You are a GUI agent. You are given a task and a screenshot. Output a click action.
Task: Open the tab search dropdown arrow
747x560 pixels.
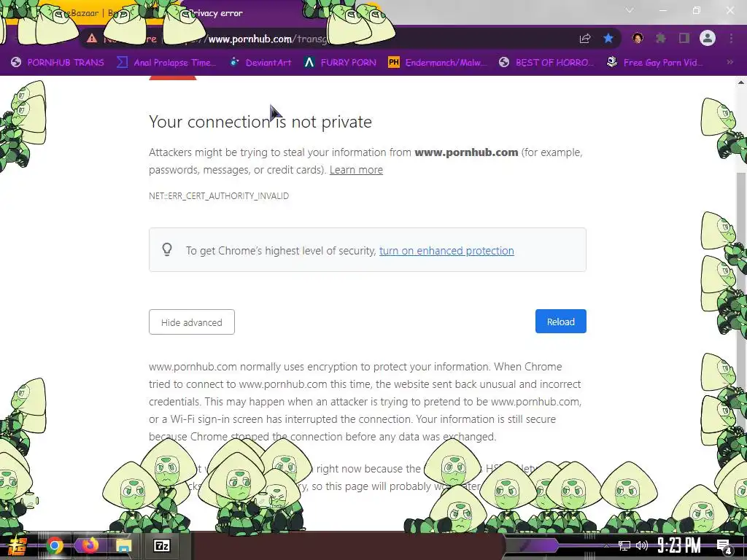pos(630,10)
